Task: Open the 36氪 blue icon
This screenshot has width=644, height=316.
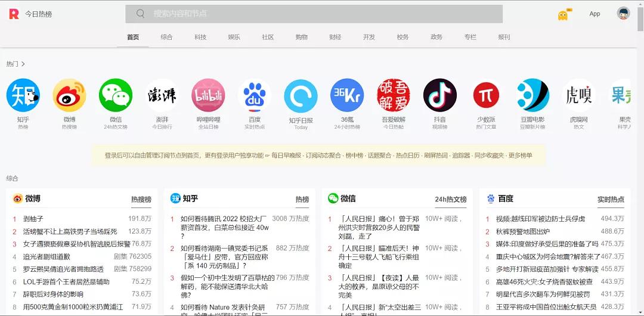Action: (347, 95)
